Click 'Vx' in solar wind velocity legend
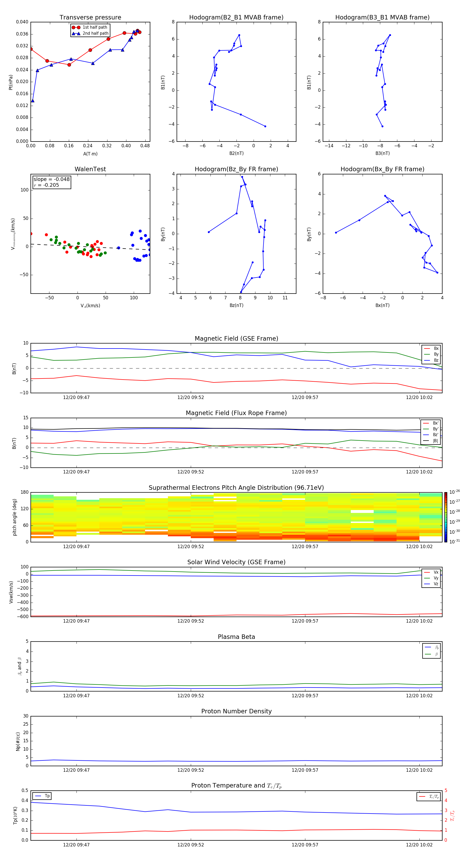The image size is (473, 868). point(431,573)
